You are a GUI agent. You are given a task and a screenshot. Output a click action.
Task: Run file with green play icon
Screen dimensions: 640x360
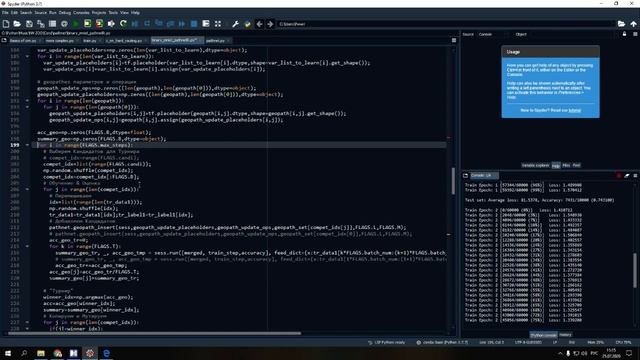click(x=76, y=24)
